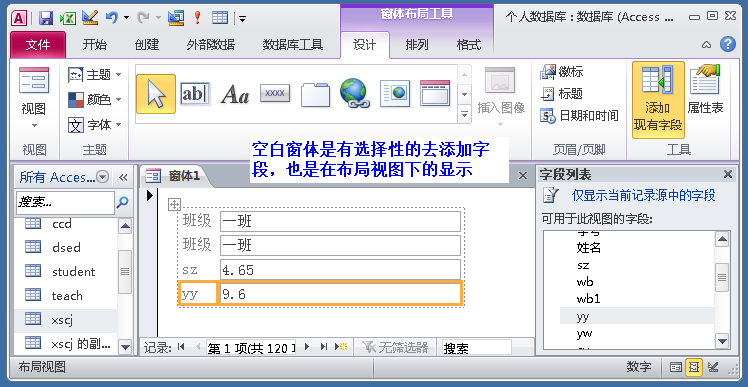Click the Undo arrow icon
The image size is (748, 387).
coord(111,18)
